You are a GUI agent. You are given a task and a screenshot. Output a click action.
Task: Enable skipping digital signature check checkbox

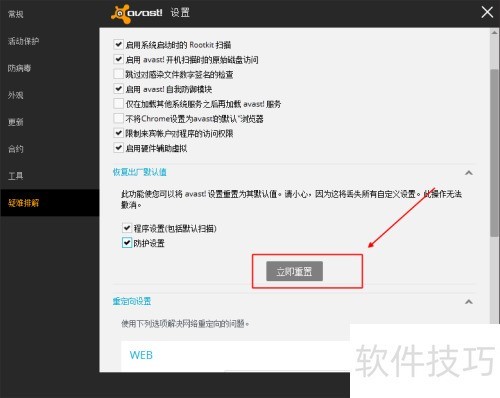118,74
